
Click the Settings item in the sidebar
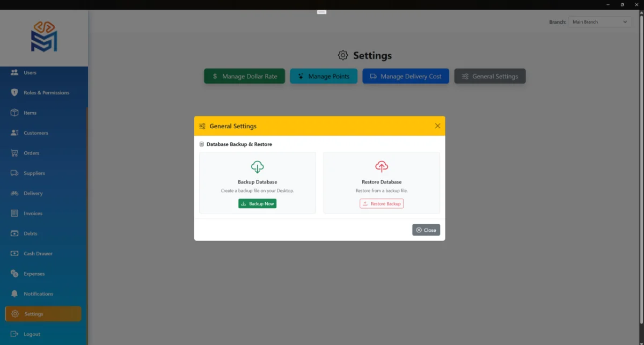click(43, 314)
